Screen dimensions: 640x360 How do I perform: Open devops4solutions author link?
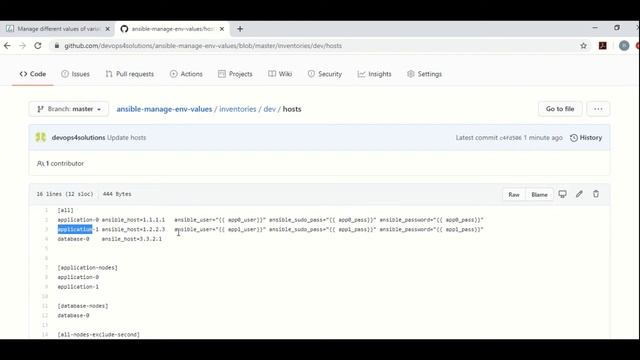pyautogui.click(x=78, y=138)
